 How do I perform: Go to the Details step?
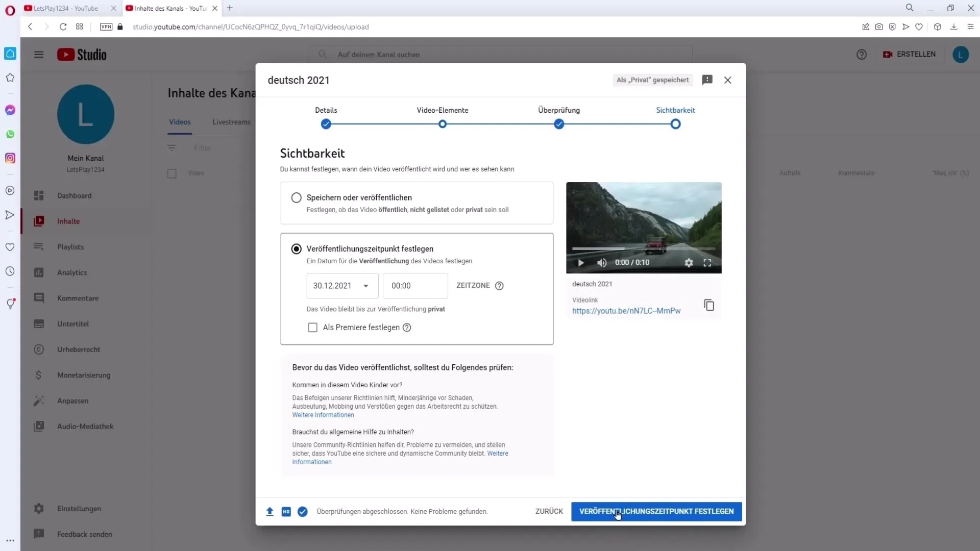coord(326,118)
